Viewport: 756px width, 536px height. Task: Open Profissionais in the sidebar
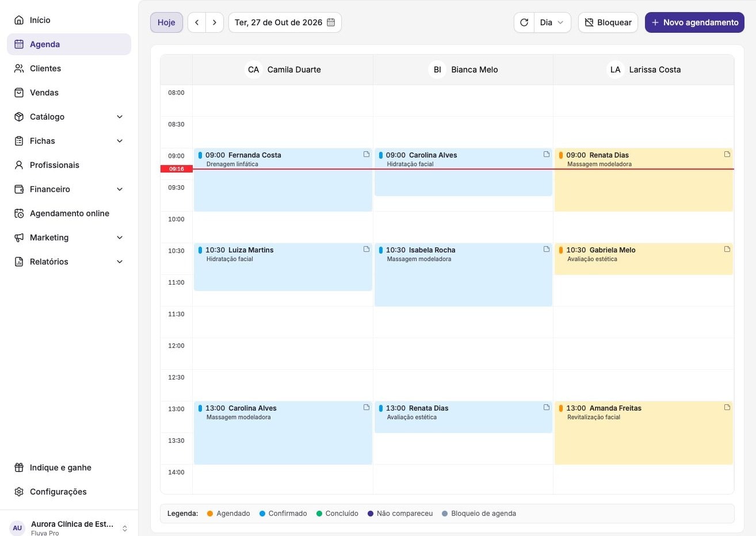[x=69, y=165]
